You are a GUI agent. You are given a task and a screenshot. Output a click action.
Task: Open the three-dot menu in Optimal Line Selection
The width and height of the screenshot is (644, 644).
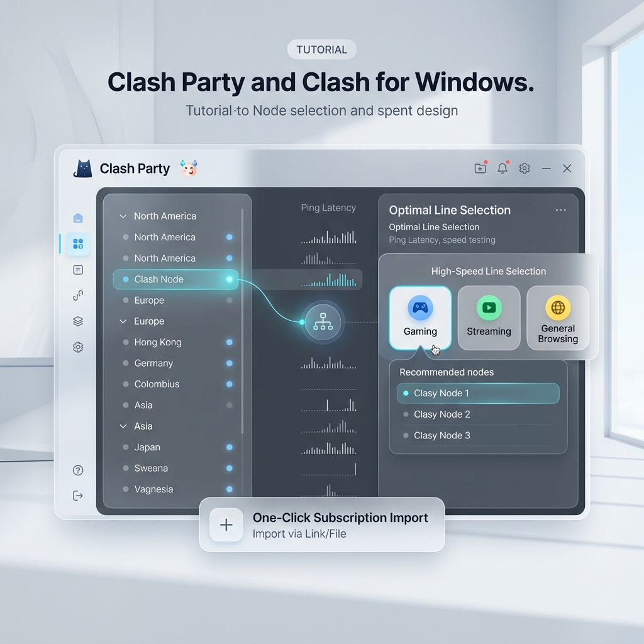point(560,210)
